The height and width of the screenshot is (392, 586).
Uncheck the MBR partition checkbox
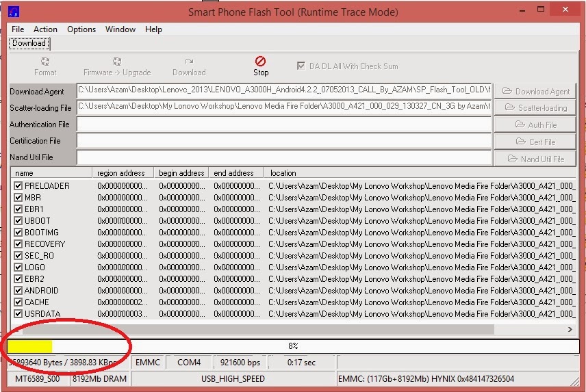[18, 197]
